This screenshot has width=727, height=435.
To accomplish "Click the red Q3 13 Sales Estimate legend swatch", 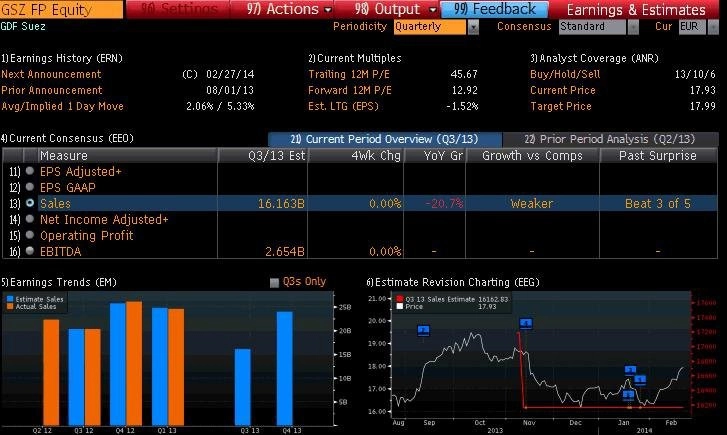I will [400, 299].
